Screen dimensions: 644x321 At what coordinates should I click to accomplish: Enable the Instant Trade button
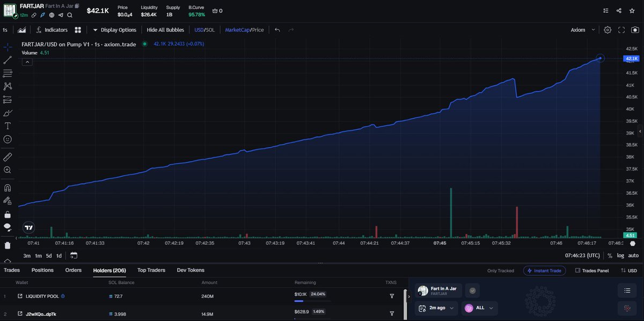click(544, 271)
